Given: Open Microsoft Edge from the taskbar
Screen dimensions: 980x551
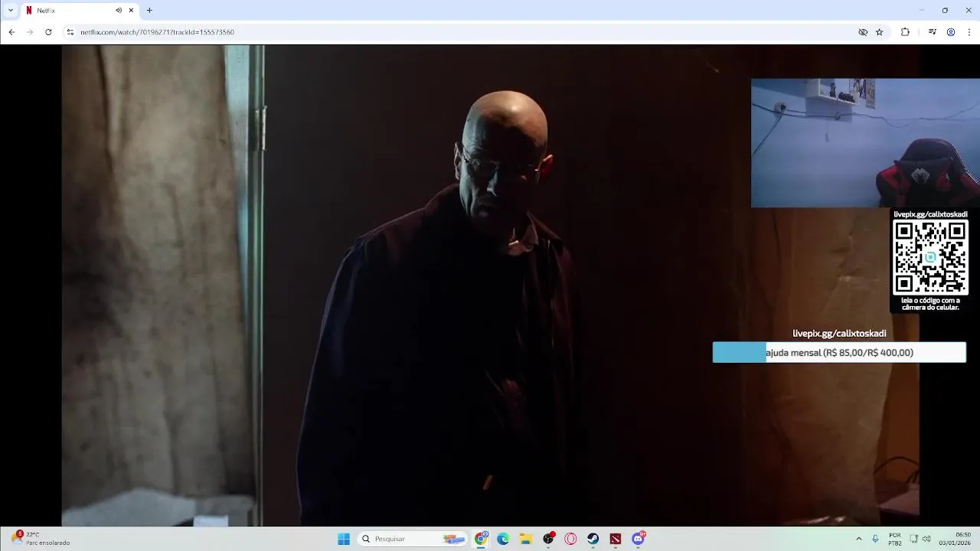Looking at the screenshot, I should tap(503, 539).
